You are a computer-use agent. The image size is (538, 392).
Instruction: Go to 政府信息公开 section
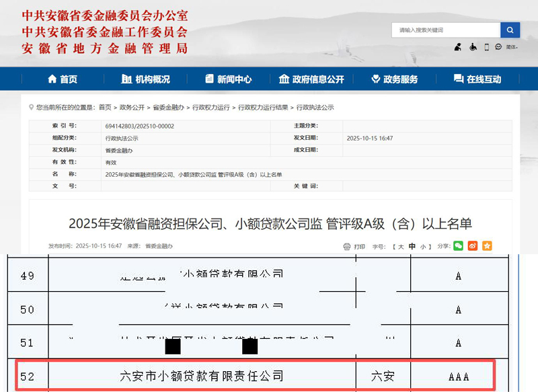pyautogui.click(x=311, y=79)
